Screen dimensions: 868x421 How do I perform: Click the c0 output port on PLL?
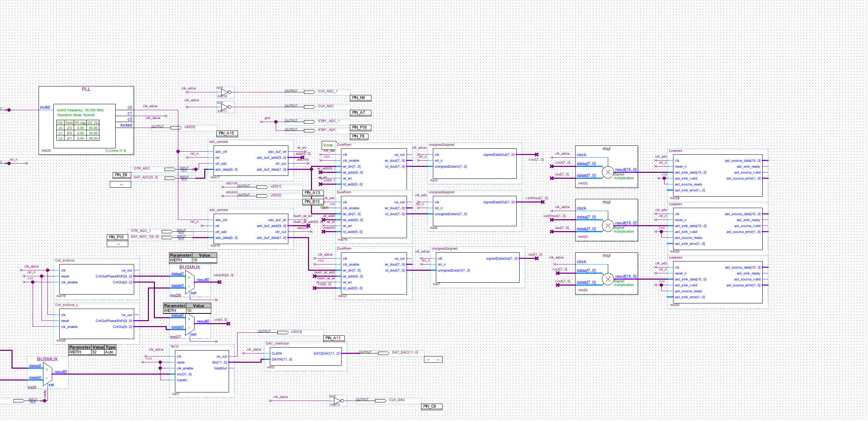[x=129, y=108]
